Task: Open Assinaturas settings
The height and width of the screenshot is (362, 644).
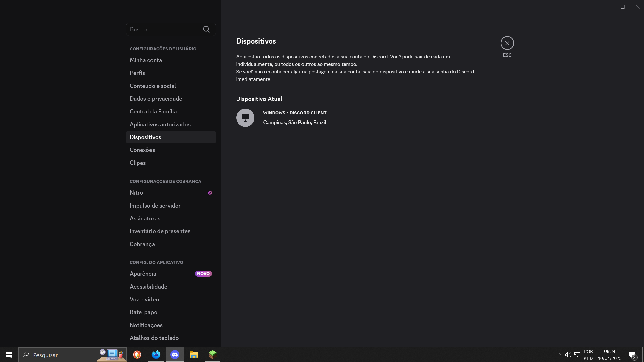Action: 171,218
